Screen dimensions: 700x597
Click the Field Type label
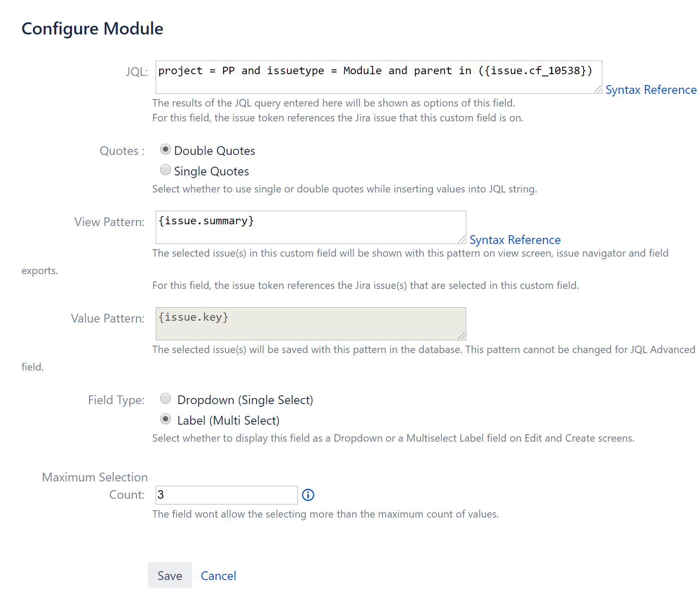116,399
